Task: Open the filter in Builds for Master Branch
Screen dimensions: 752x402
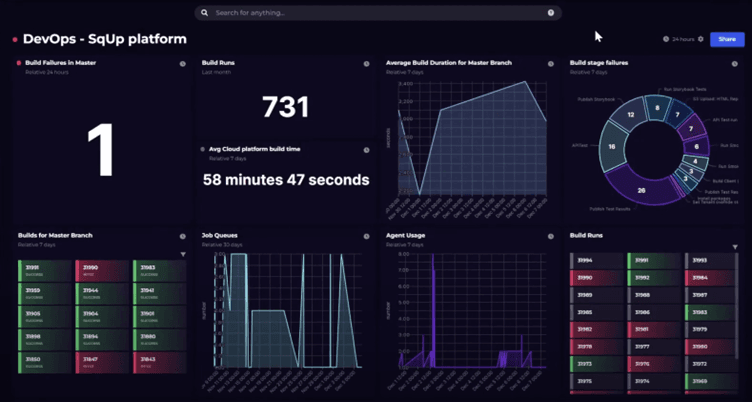Action: [183, 254]
